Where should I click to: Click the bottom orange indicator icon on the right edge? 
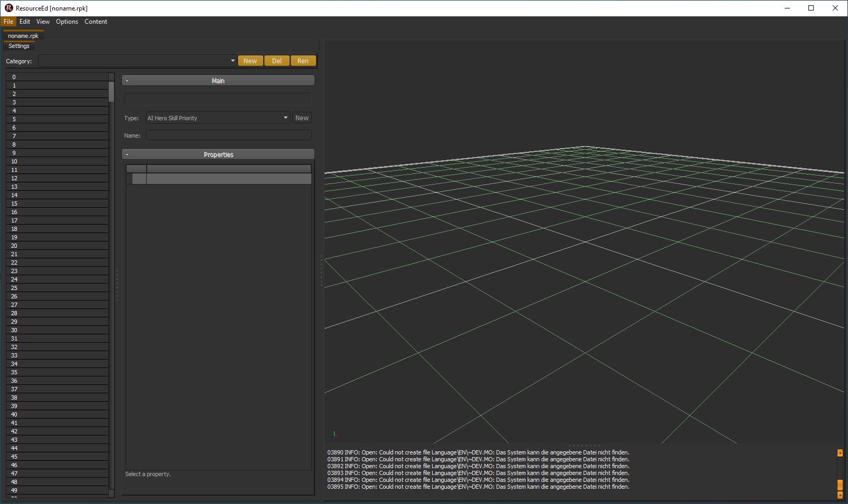840,495
